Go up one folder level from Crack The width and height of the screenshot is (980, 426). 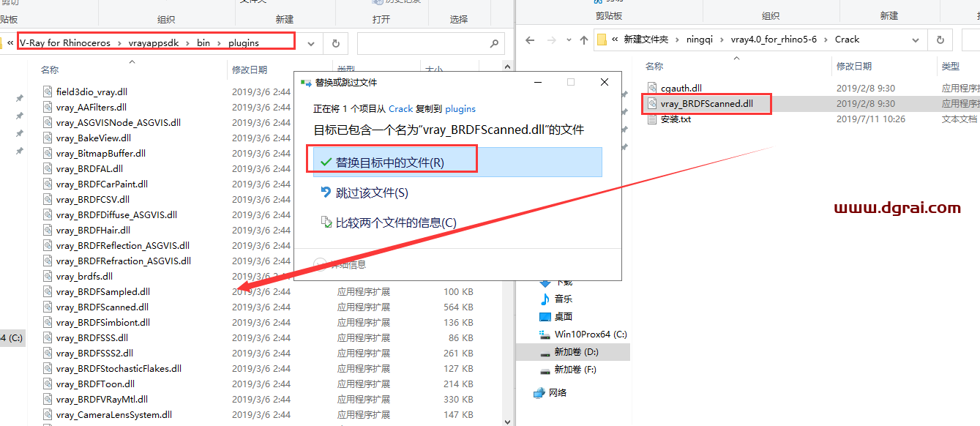583,40
